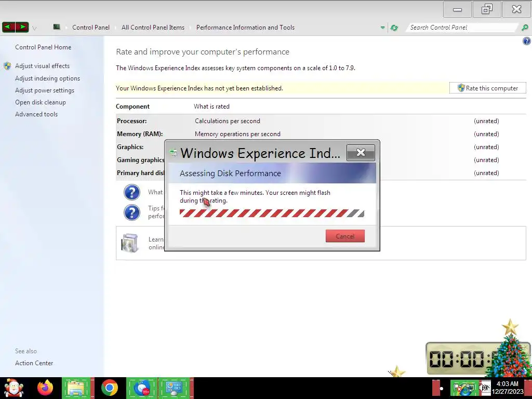This screenshot has height=399, width=532.
Task: Click the search magnifier icon
Action: point(525,28)
